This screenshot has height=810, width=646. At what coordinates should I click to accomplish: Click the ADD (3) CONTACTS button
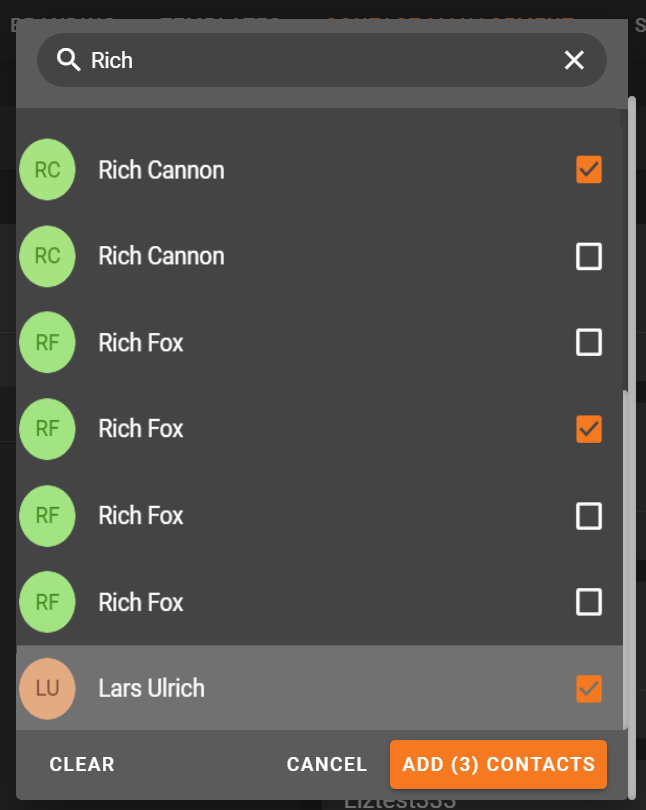[x=498, y=765]
